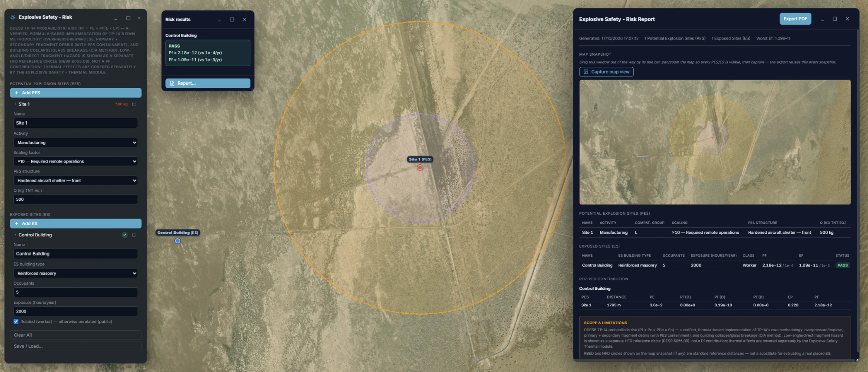The image size is (868, 372).
Task: Click the Control Building (ES) map label
Action: 178,233
